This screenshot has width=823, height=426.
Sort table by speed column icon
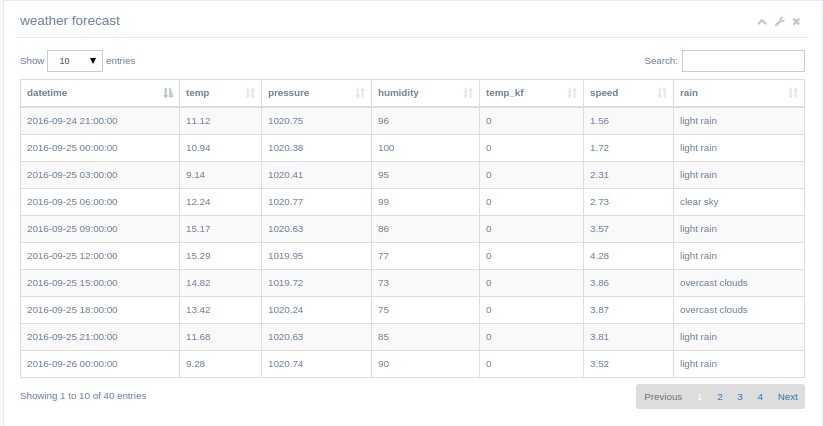662,93
